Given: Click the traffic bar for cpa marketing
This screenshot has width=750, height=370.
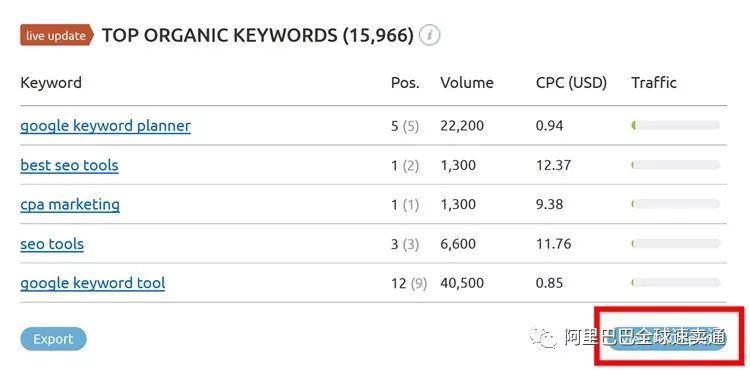Looking at the screenshot, I should click(x=676, y=204).
